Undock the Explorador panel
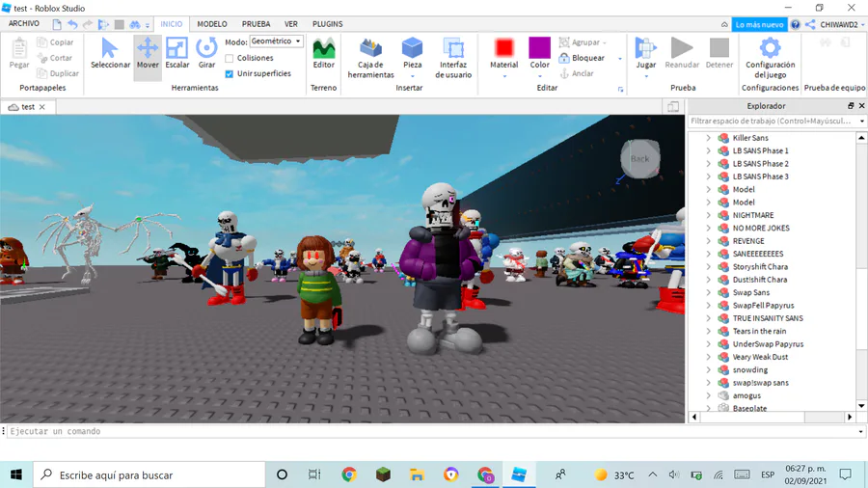 (851, 106)
